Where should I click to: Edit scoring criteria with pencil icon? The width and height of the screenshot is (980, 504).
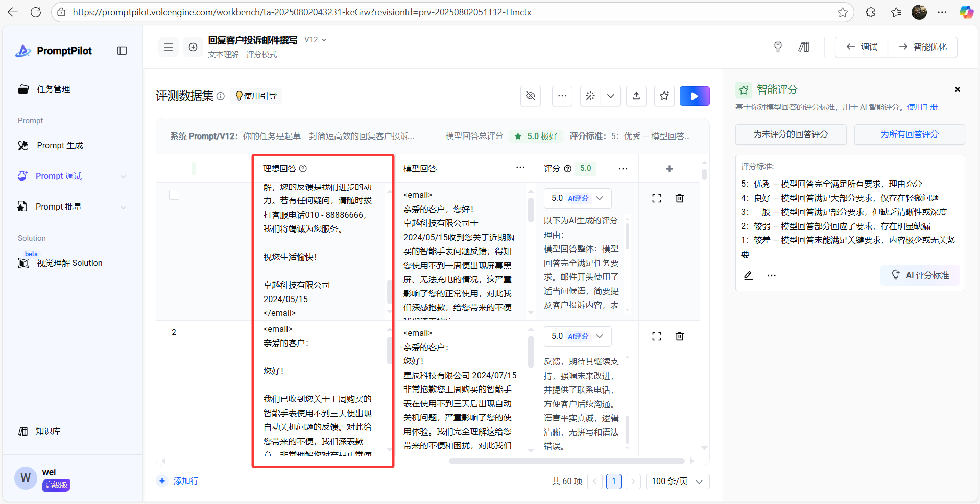(x=748, y=276)
